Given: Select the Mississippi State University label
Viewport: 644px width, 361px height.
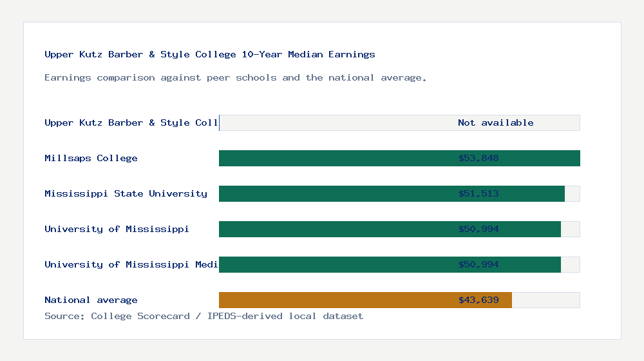Looking at the screenshot, I should pos(126,193).
